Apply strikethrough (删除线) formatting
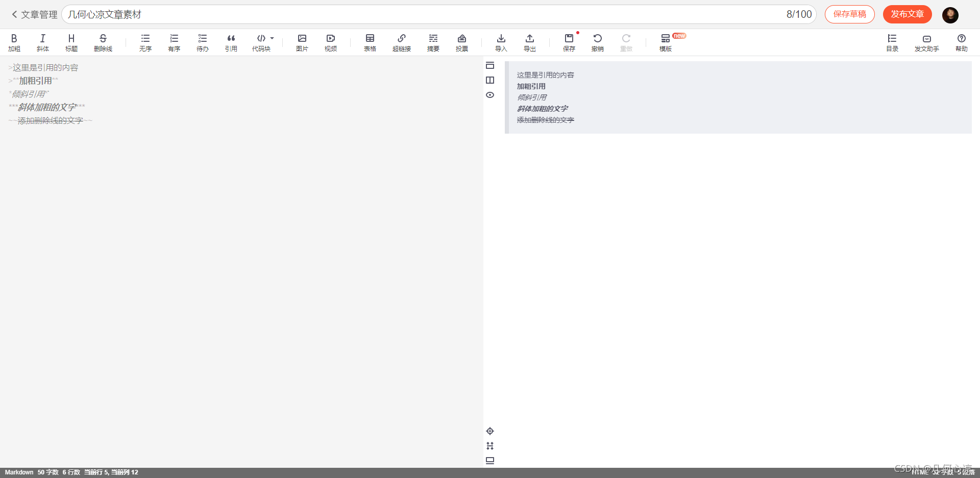The height and width of the screenshot is (478, 980). 103,42
